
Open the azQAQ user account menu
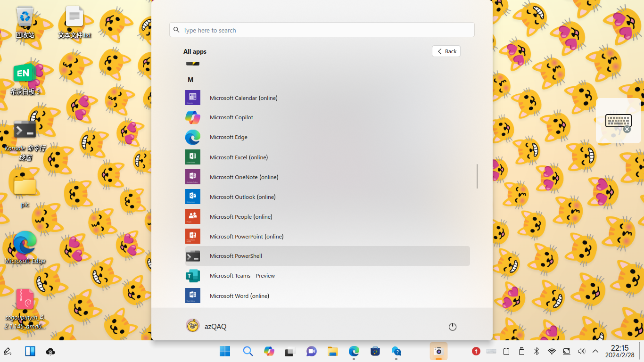coord(206,326)
